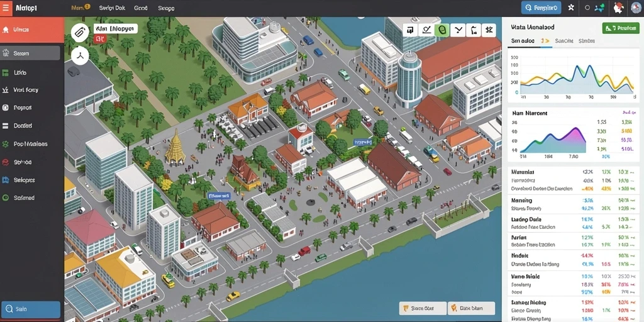Select the Y-shaped fork map tool

point(458,30)
